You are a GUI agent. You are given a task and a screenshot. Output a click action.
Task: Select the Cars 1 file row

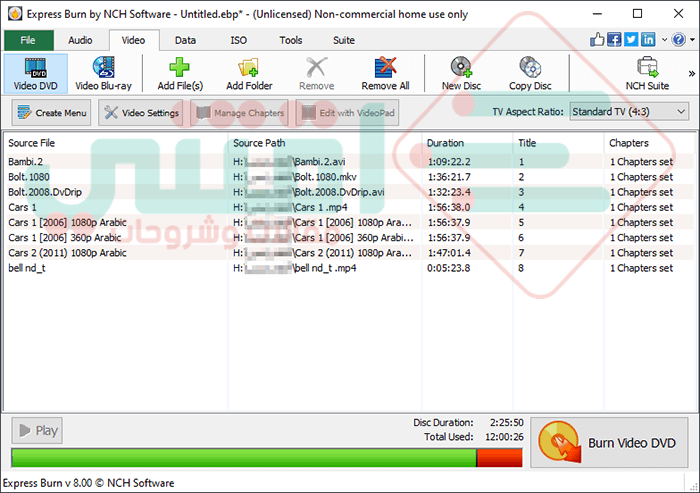coord(350,207)
